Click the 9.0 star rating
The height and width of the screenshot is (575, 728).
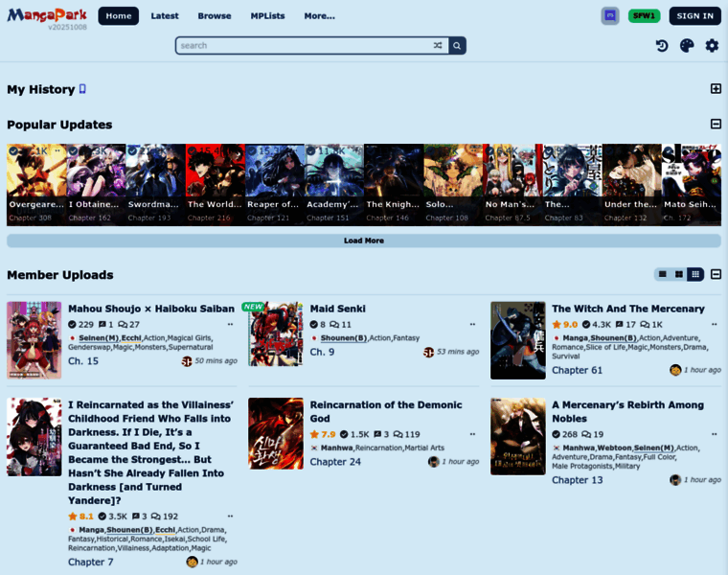[564, 324]
